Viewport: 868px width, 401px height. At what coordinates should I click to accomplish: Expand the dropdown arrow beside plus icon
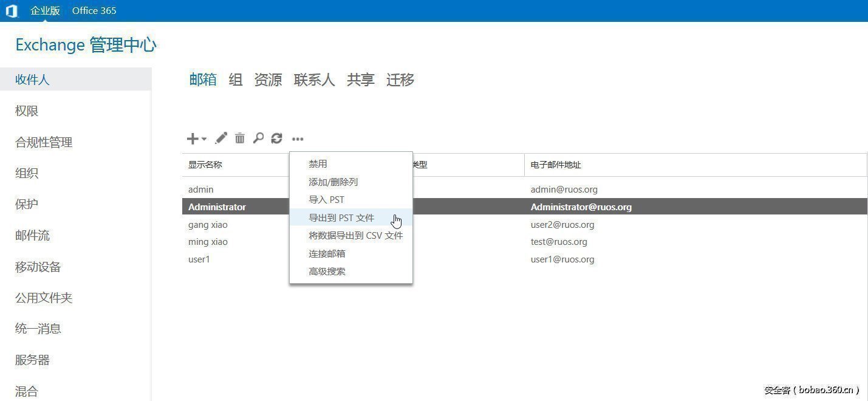[204, 139]
